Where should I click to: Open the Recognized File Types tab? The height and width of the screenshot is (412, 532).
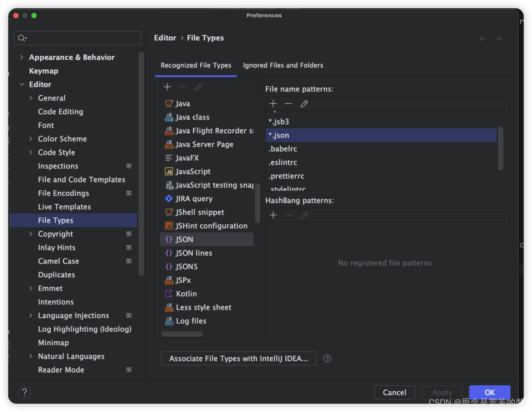(x=196, y=65)
